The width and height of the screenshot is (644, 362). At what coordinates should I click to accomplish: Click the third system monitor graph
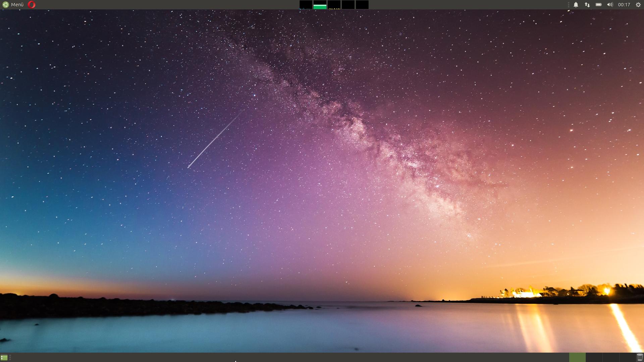pos(334,5)
